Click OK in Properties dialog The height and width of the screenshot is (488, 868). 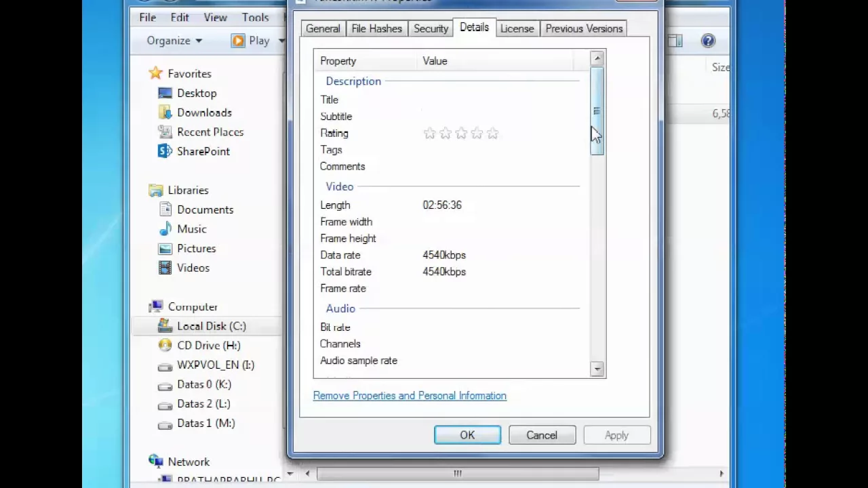tap(467, 435)
